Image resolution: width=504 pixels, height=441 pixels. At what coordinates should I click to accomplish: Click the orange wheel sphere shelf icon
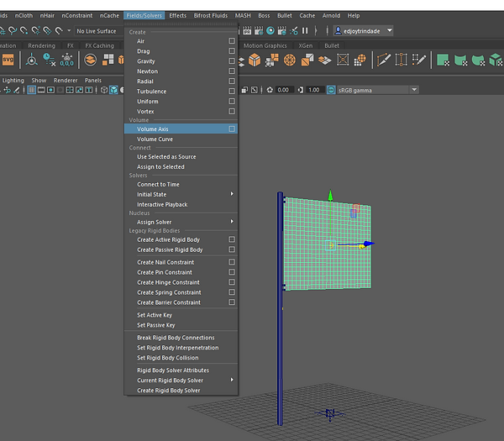[289, 60]
